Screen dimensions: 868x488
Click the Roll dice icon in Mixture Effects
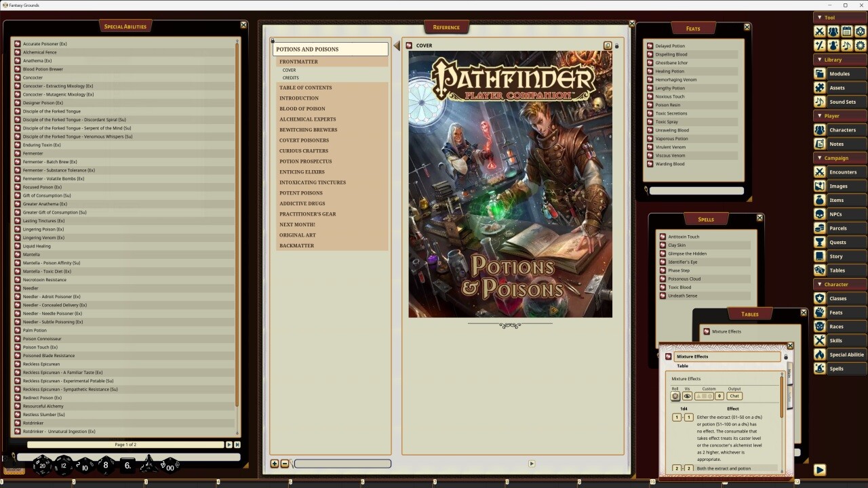675,396
